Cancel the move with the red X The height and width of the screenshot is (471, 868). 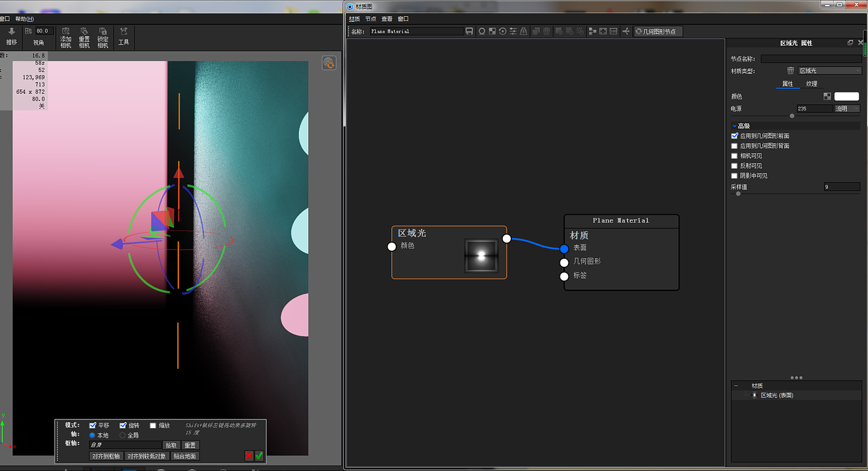click(249, 455)
